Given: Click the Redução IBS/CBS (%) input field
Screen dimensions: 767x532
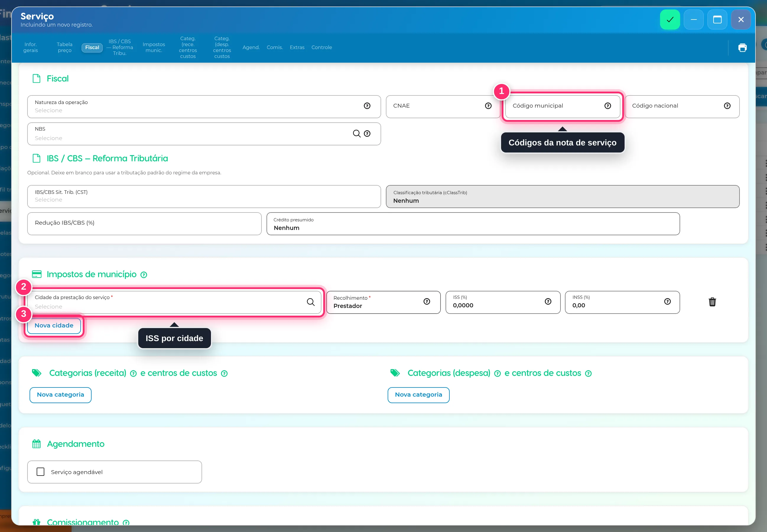Looking at the screenshot, I should (x=144, y=224).
